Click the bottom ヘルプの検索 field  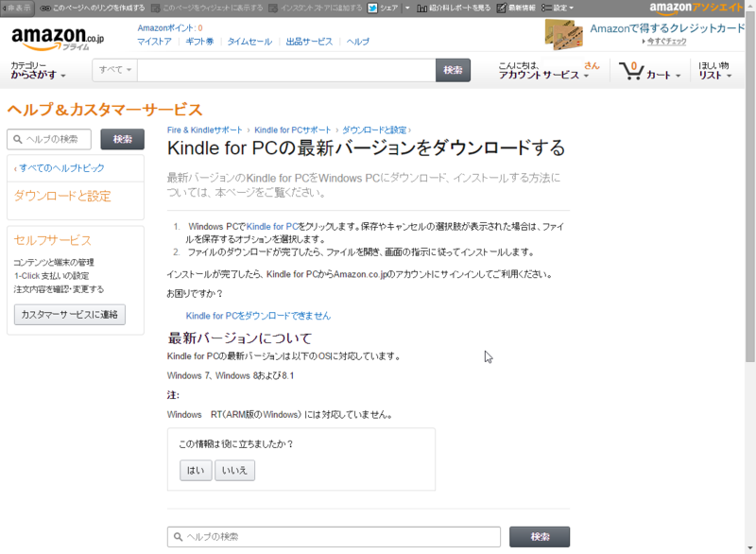pyautogui.click(x=334, y=537)
